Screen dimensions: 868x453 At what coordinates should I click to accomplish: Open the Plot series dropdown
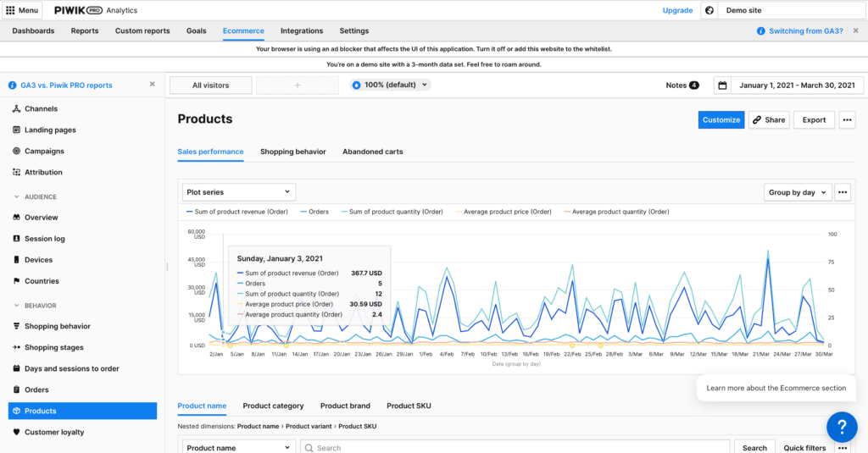tap(239, 192)
